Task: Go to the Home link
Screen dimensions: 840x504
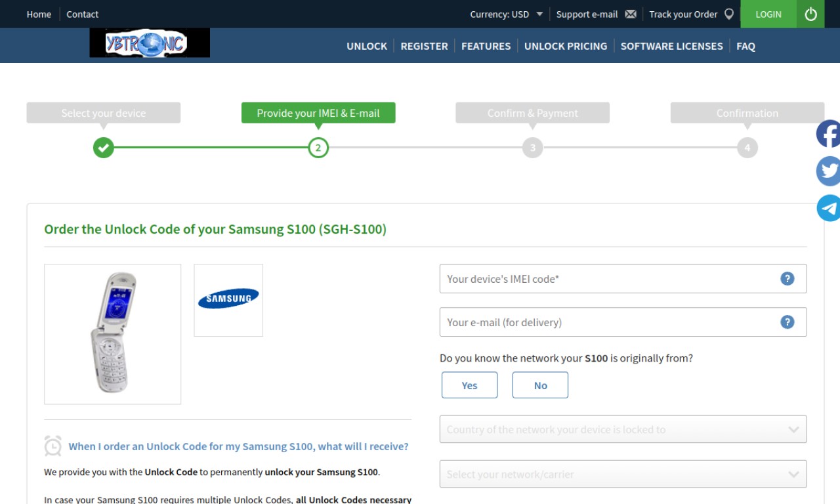Action: (x=39, y=14)
